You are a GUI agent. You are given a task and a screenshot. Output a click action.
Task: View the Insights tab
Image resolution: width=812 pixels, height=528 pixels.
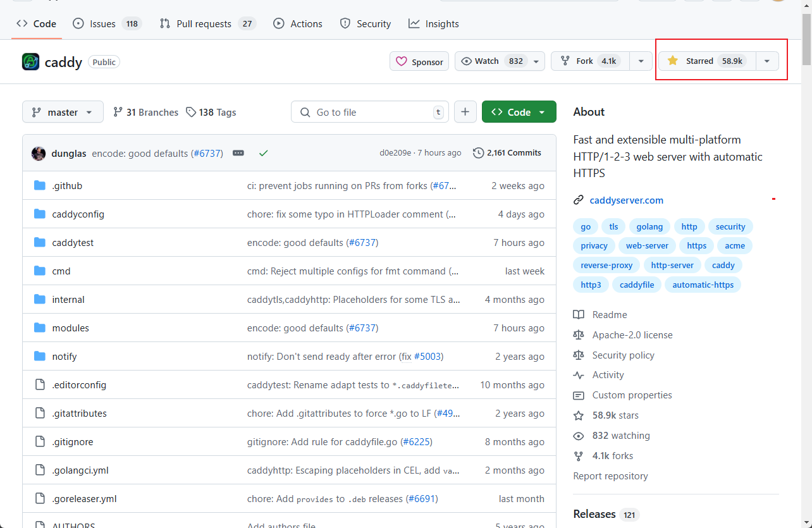click(x=434, y=23)
